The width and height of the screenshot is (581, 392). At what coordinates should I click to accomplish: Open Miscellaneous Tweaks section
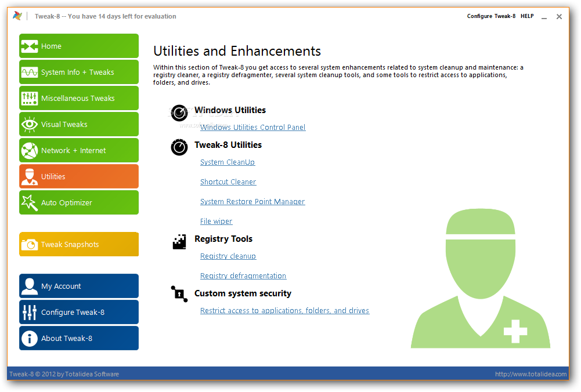pos(78,99)
